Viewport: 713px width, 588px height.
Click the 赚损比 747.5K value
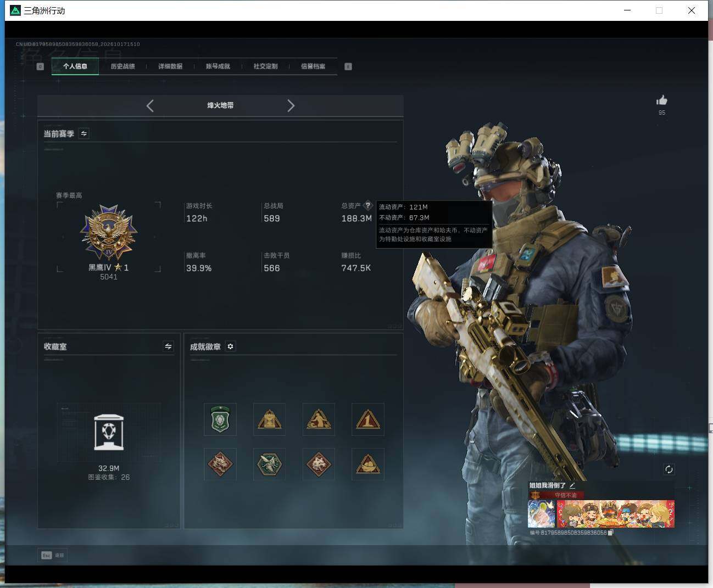(x=356, y=268)
